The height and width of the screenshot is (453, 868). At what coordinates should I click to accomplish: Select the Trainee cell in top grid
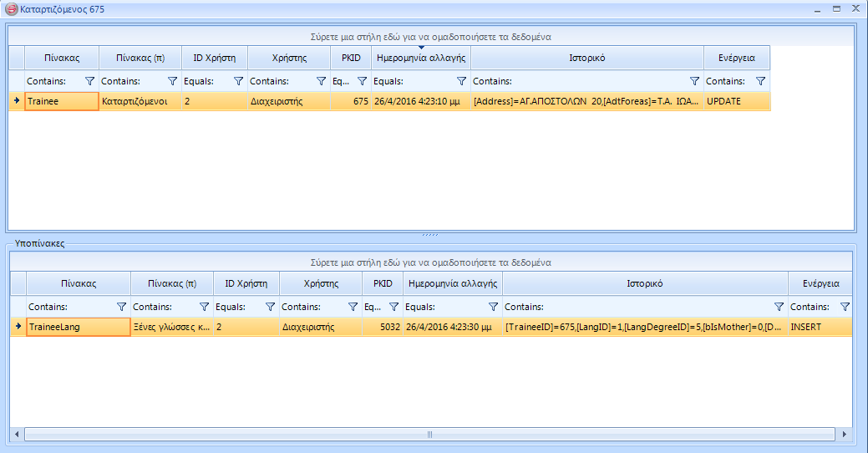pyautogui.click(x=62, y=101)
